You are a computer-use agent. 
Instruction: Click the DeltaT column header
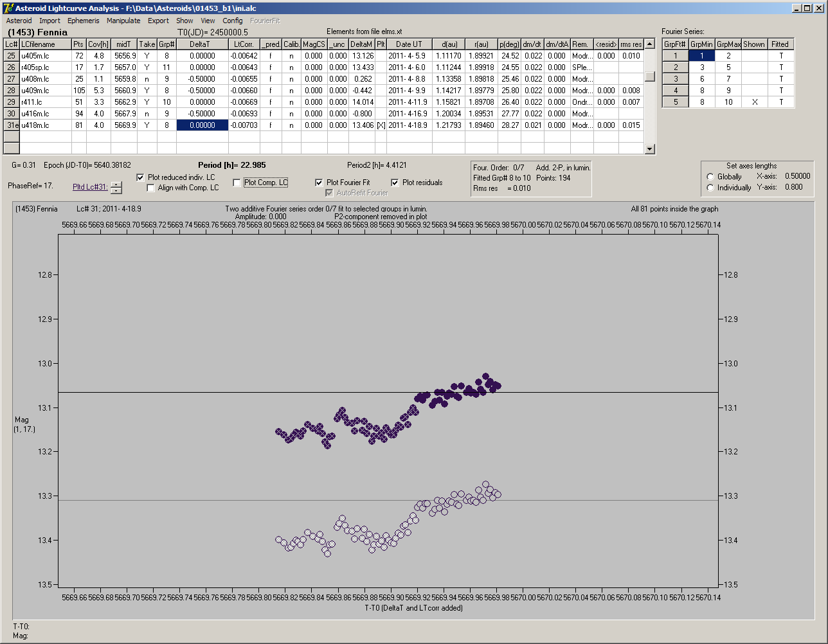click(203, 44)
